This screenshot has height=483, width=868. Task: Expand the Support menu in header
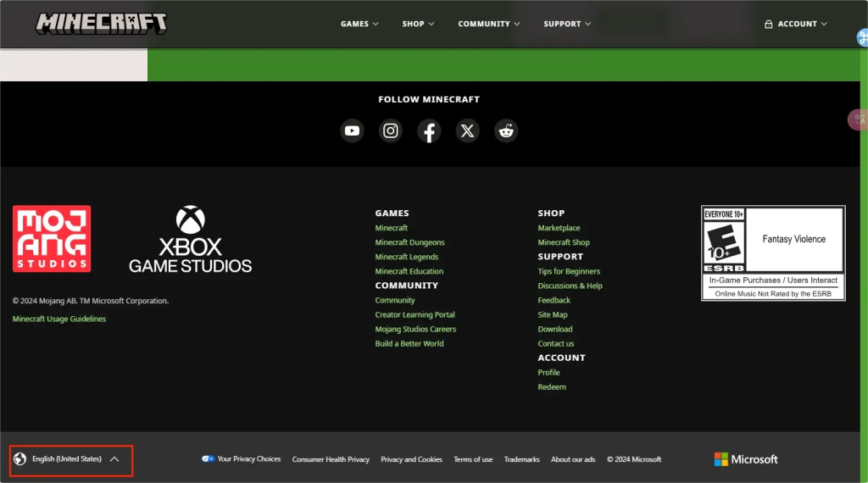[x=567, y=24]
